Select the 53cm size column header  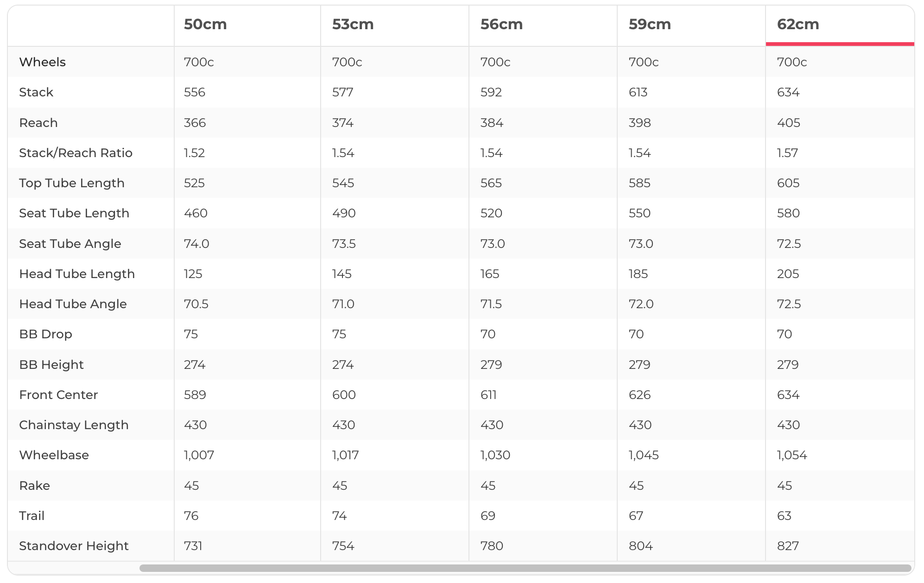(353, 25)
